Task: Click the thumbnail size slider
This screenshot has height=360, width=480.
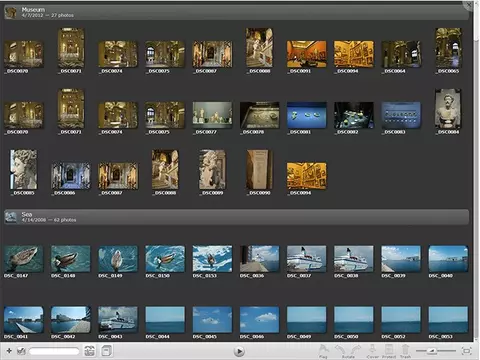Action: point(436,351)
